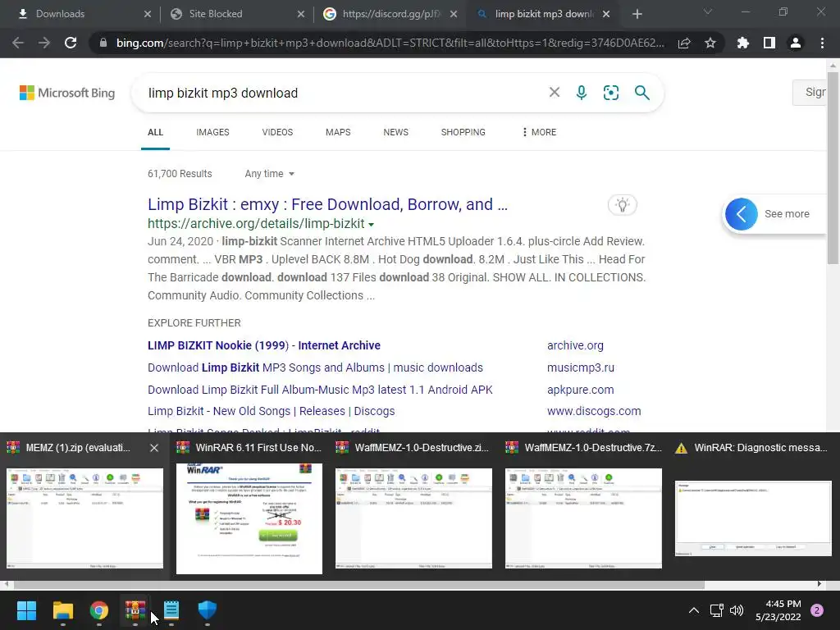This screenshot has width=840, height=630.
Task: Open Download Limp Bizkit MP3 Songs link
Action: tap(315, 367)
